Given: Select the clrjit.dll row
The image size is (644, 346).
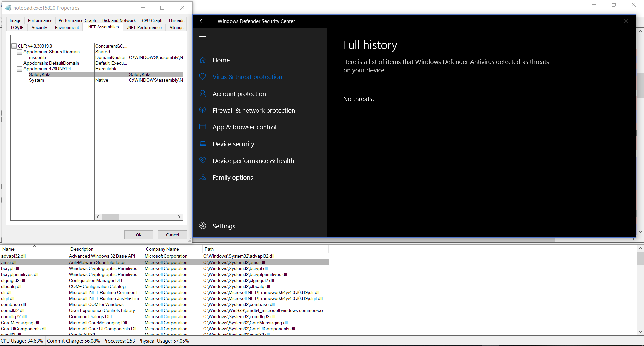Looking at the screenshot, I should point(164,298).
